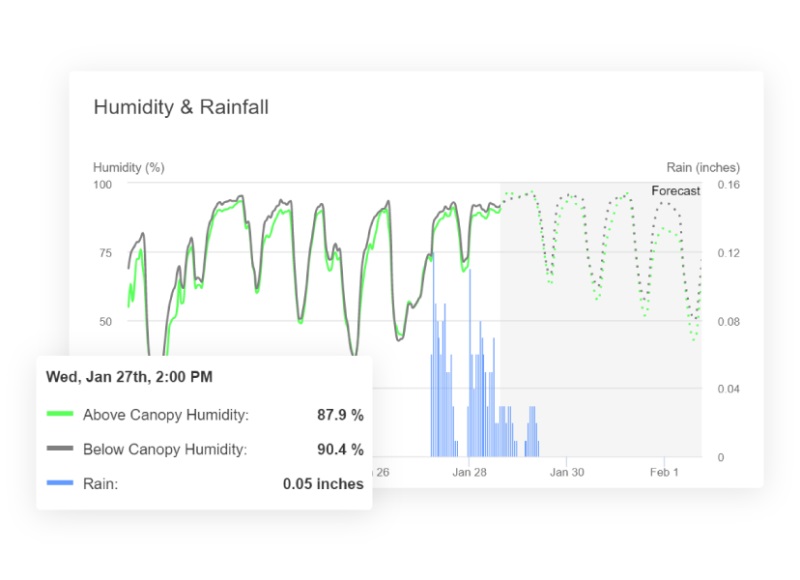The width and height of the screenshot is (800, 580).
Task: Select the Humidity & Rainfall chart title
Action: coord(181,107)
